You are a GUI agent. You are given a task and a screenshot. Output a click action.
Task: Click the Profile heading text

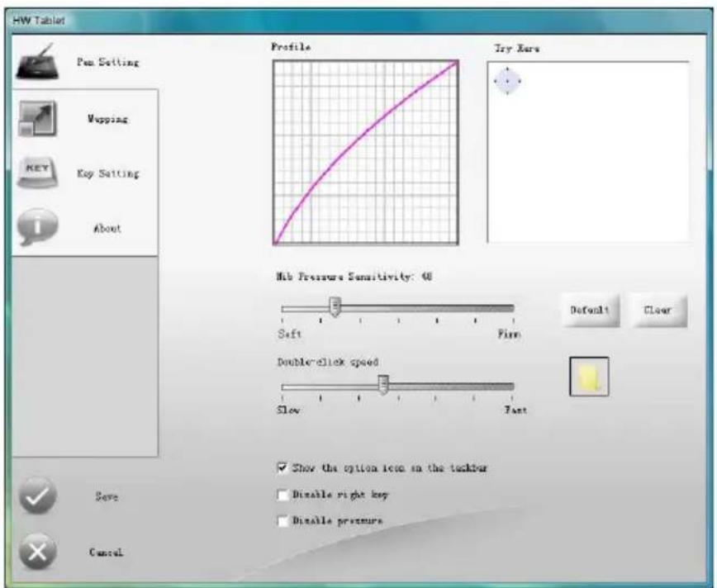[292, 46]
